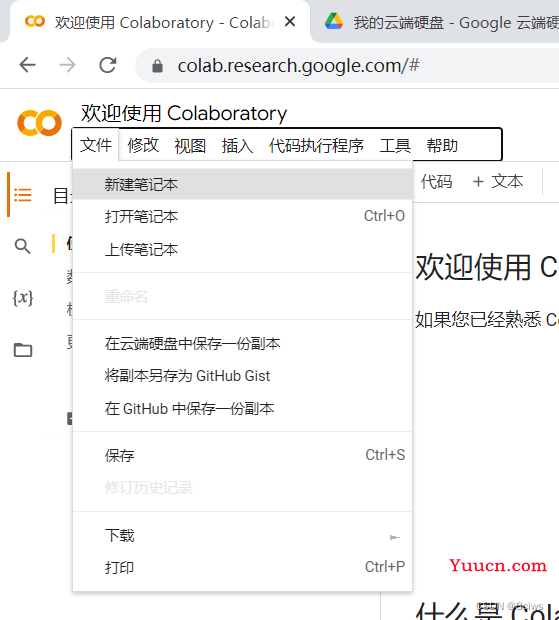This screenshot has width=559, height=620.
Task: Click the greyed 修订历史记录 entry
Action: coord(242,488)
